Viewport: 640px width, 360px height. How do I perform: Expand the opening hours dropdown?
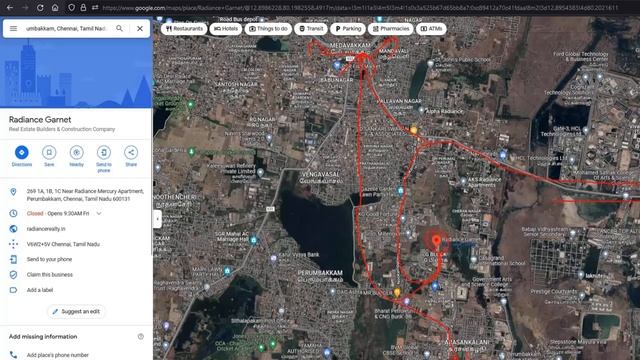pyautogui.click(x=99, y=213)
